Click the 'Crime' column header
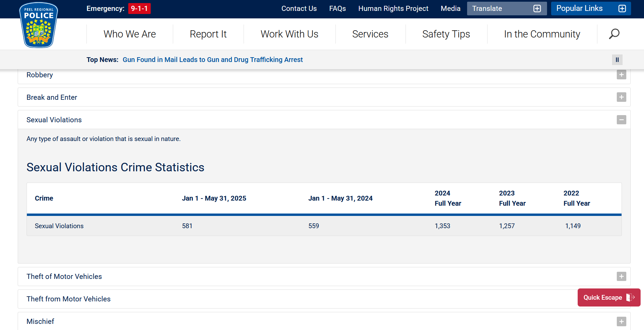This screenshot has height=330, width=644. pyautogui.click(x=44, y=198)
